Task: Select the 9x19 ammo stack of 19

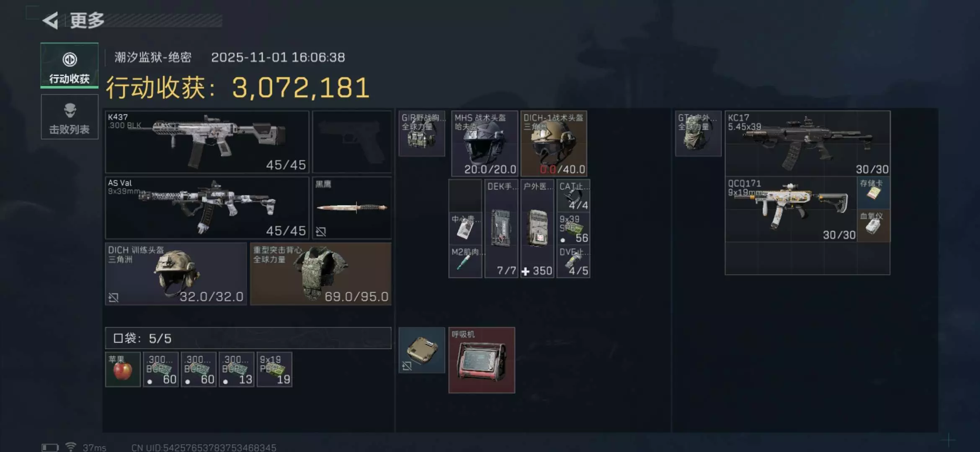Action: pos(274,370)
